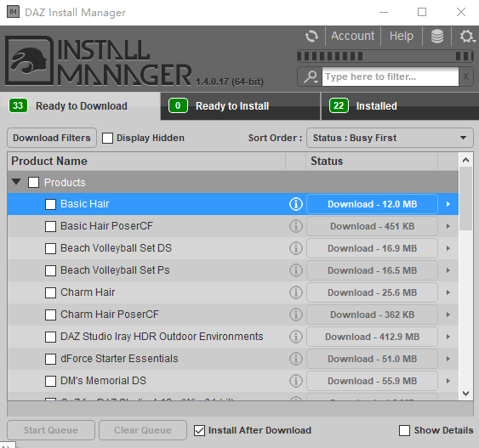The height and width of the screenshot is (448, 479).
Task: Collapse the Products group triangle
Action: 16,182
